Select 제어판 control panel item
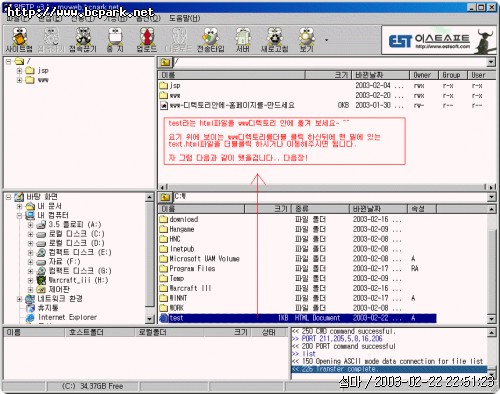The image size is (500, 394). coord(59,289)
